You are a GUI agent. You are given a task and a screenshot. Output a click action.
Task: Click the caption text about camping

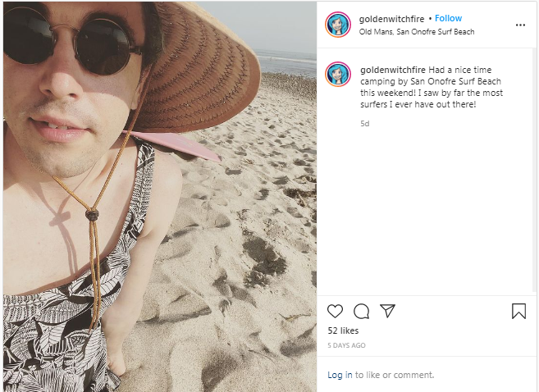[x=432, y=87]
